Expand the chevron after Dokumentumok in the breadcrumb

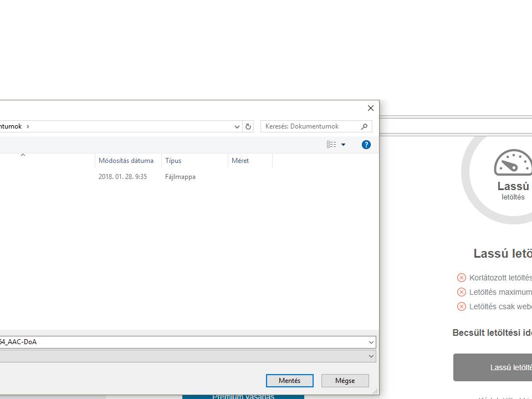28,126
